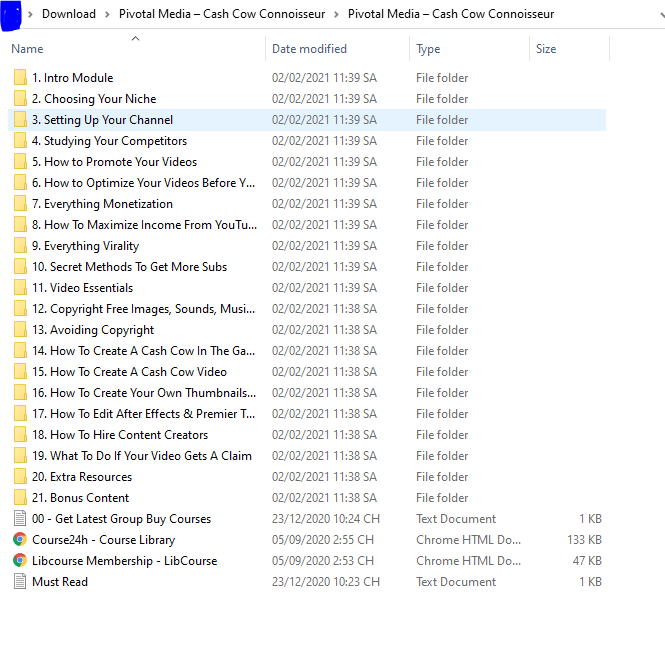The width and height of the screenshot is (665, 652).
Task: Open the chevron before Download in address bar
Action: 30,14
